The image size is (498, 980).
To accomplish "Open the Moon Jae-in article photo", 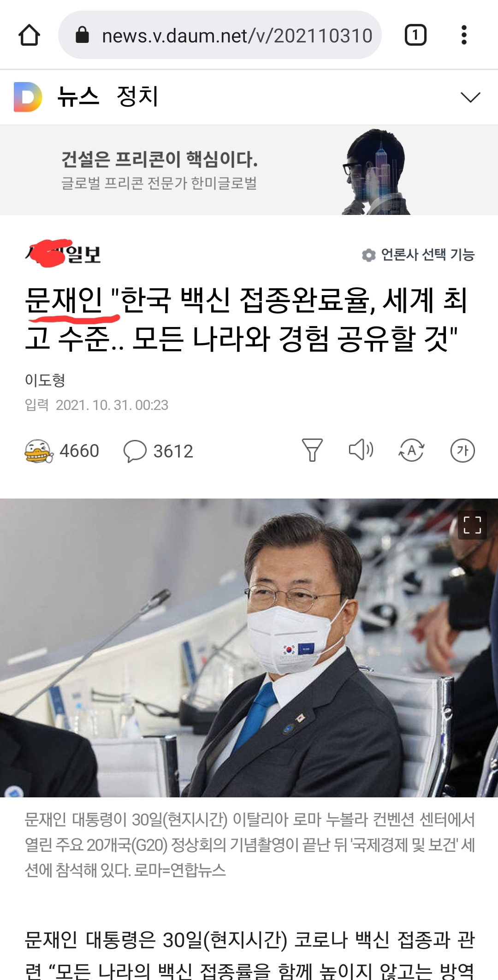I will coord(249,648).
